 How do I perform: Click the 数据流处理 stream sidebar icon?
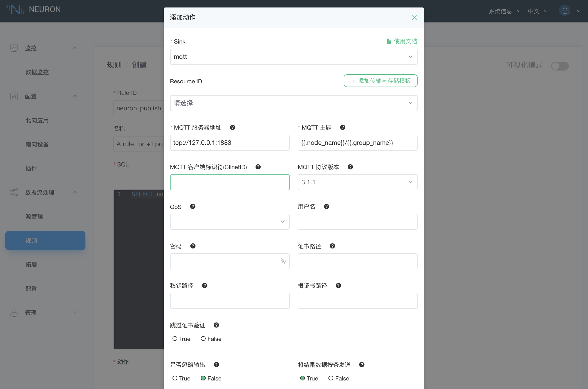[x=14, y=192]
